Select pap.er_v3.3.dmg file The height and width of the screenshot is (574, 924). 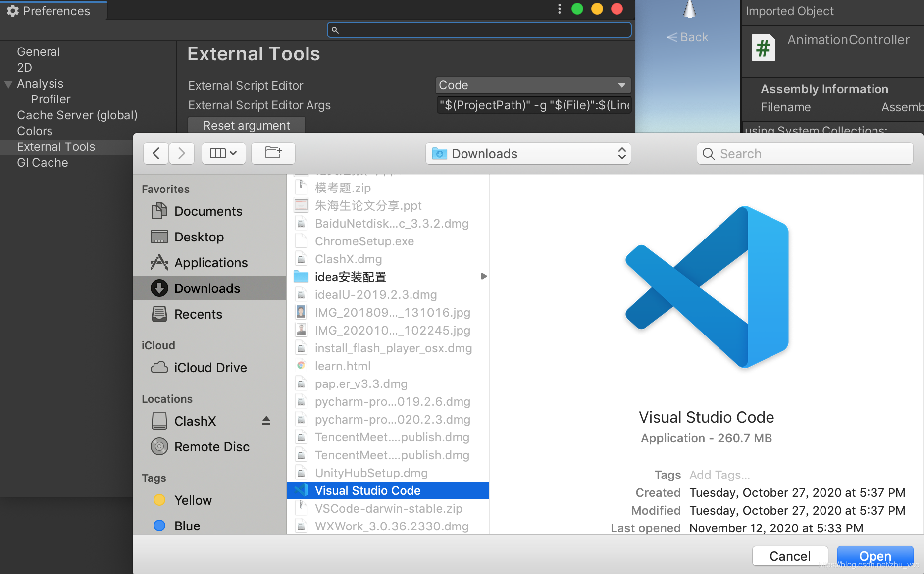[x=388, y=384]
